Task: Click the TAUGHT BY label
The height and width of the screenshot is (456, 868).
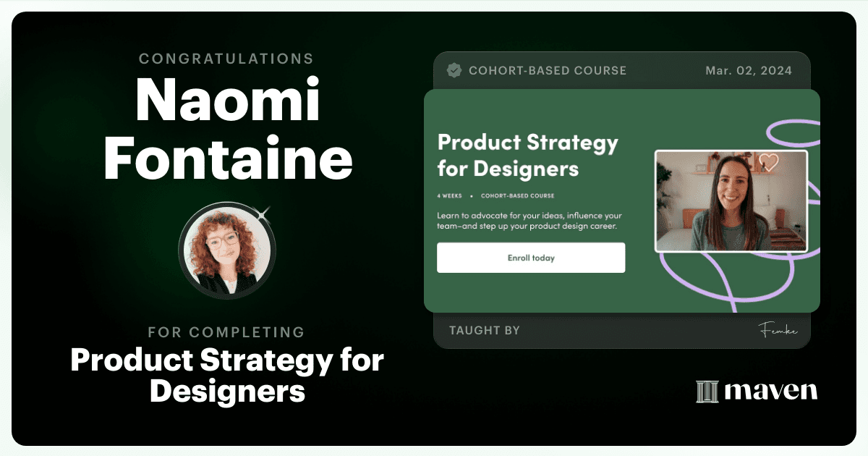Action: click(485, 331)
